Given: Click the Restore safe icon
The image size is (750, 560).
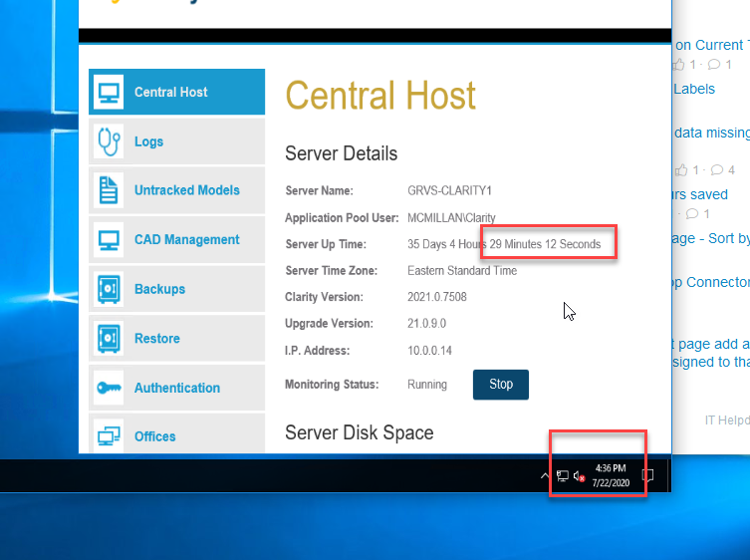Looking at the screenshot, I should (x=108, y=339).
